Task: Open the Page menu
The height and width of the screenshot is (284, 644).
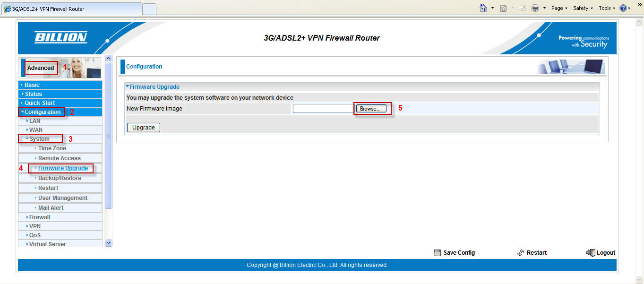Action: [x=559, y=8]
